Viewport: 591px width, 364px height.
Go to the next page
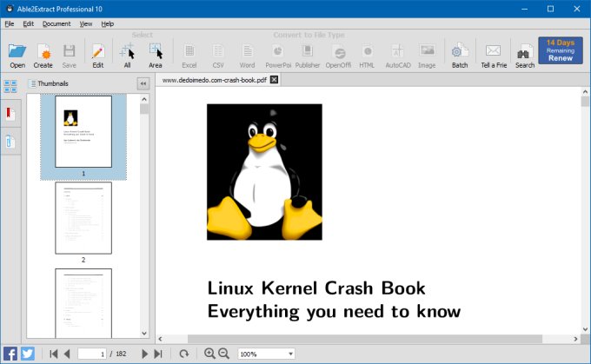coord(145,354)
